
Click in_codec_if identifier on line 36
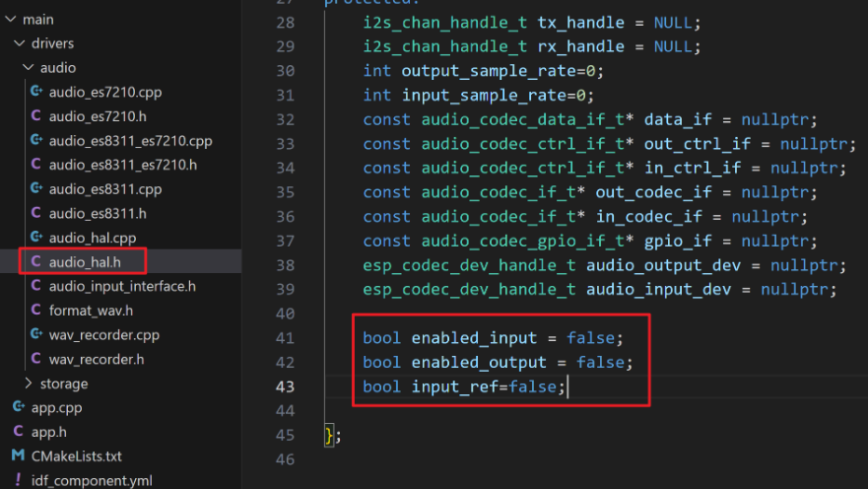click(649, 217)
